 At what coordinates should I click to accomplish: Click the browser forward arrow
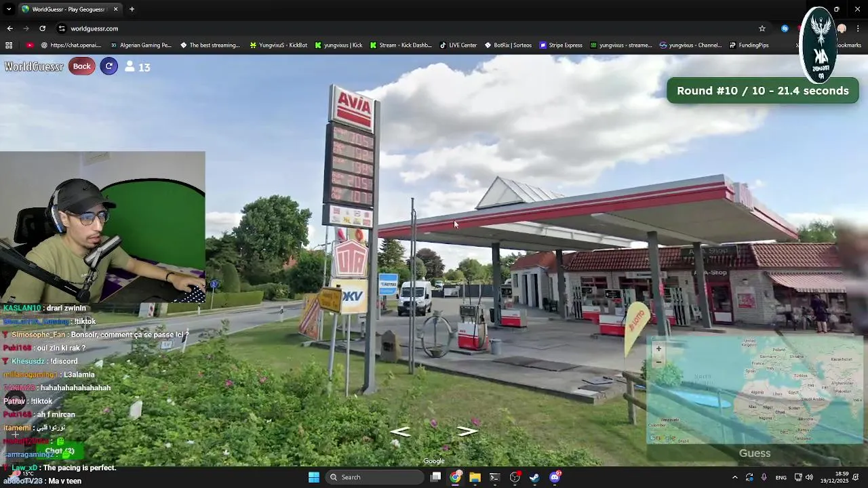[x=26, y=28]
